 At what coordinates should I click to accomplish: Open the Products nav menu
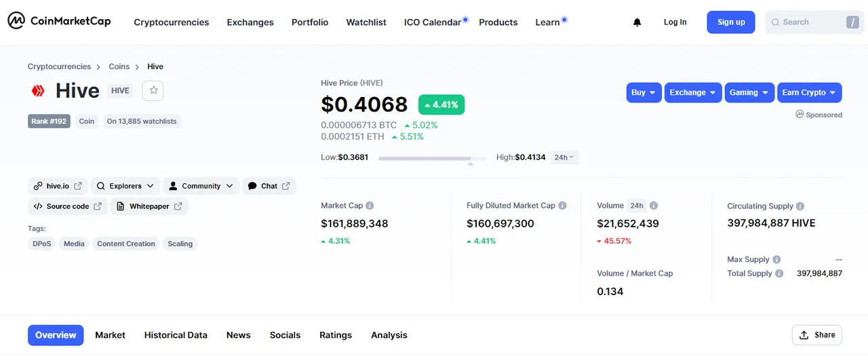pos(498,22)
